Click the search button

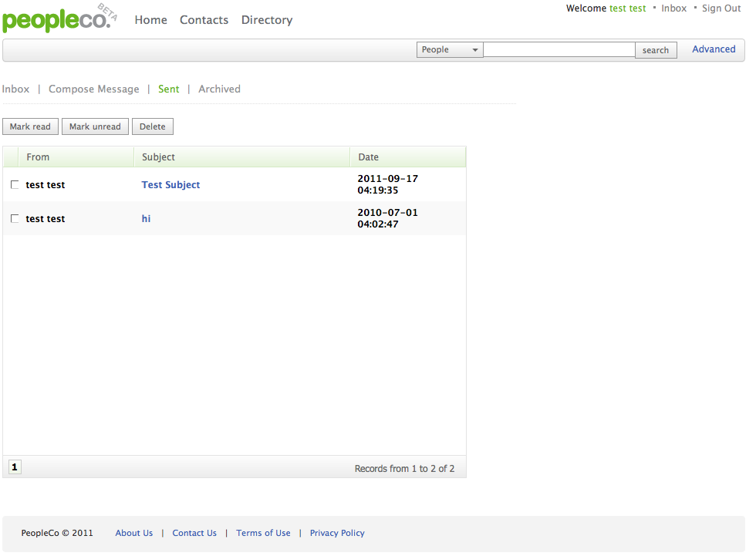(655, 50)
